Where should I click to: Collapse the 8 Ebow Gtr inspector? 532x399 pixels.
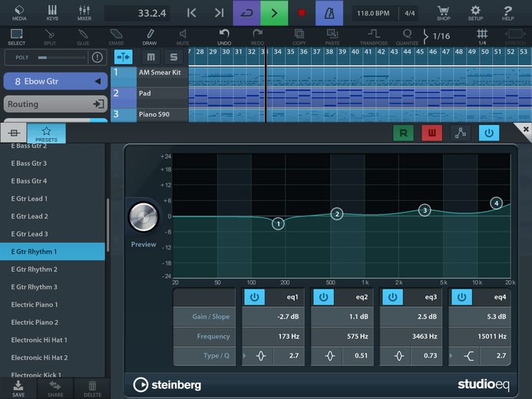click(x=97, y=81)
